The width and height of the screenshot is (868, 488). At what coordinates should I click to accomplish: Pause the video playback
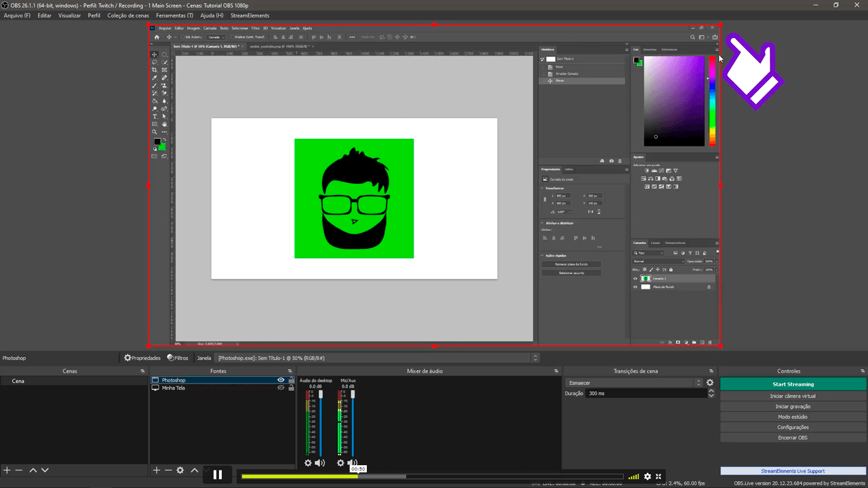(218, 474)
